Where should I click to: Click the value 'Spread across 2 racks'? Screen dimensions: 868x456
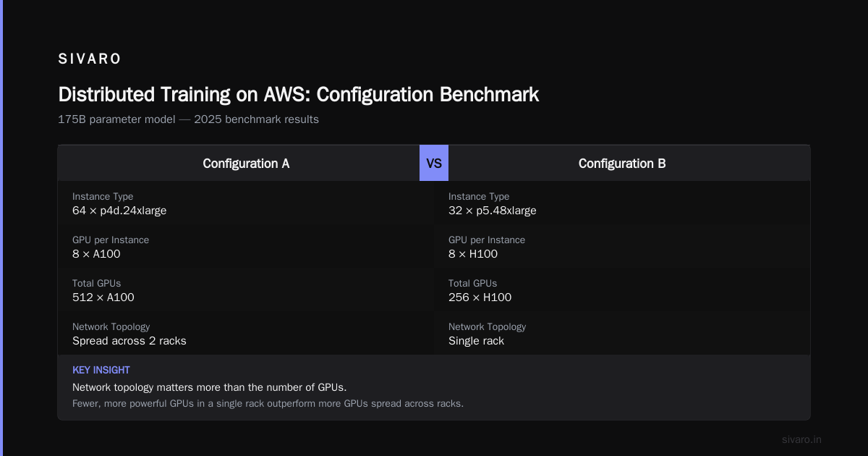point(129,341)
